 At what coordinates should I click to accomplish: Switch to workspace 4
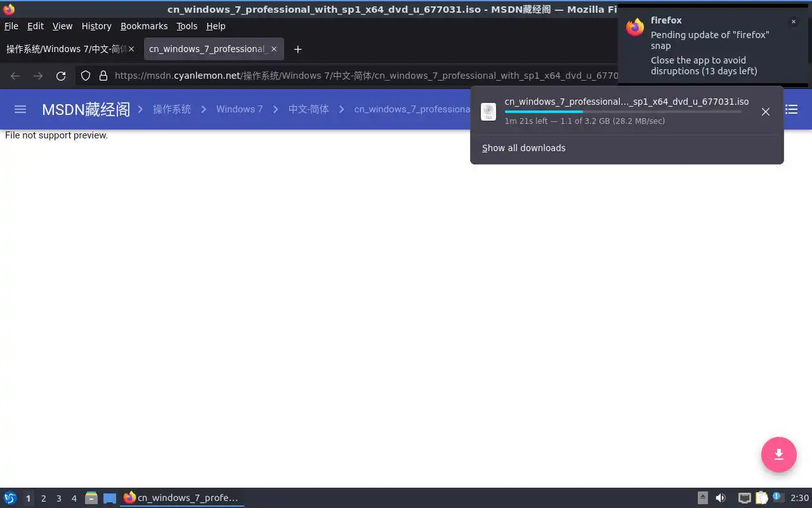tap(74, 498)
